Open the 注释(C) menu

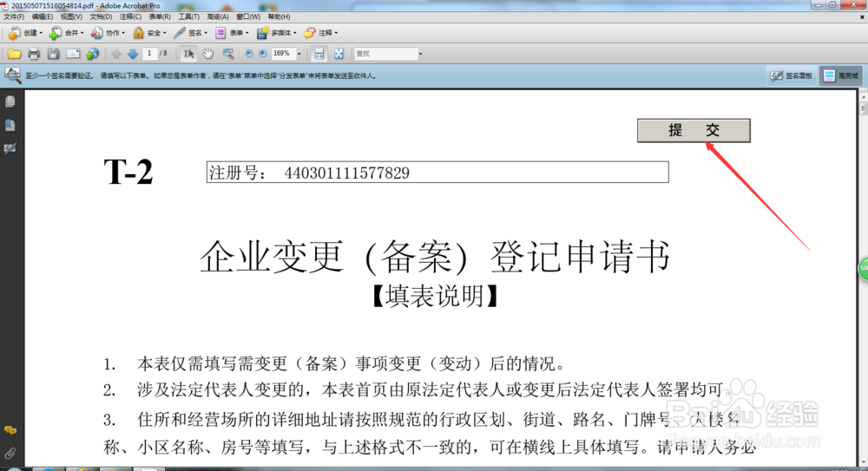click(x=131, y=17)
